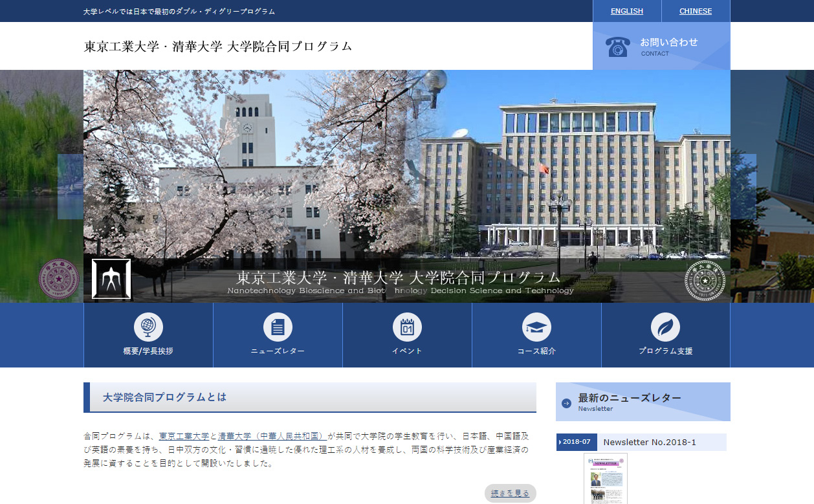Open Newsletter No.2018-1 entry

650,442
